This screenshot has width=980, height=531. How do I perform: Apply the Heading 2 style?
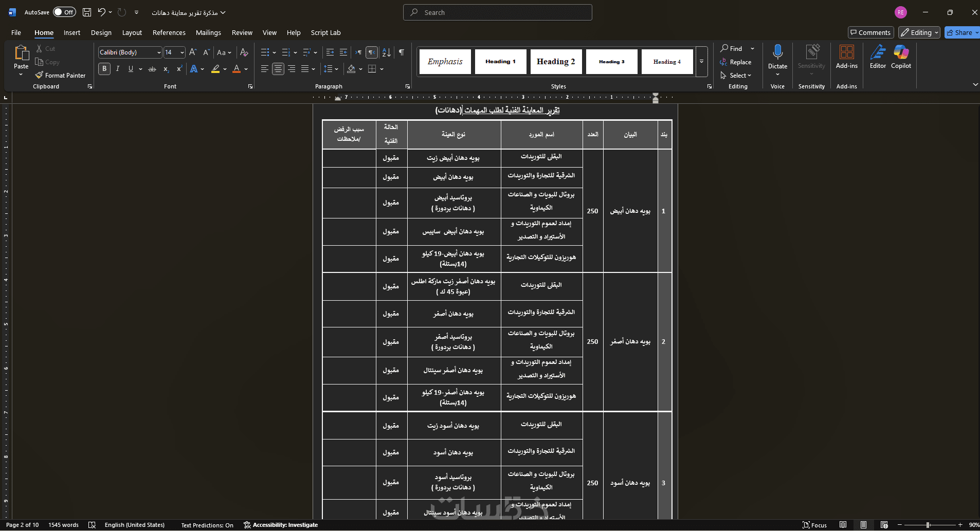556,62
